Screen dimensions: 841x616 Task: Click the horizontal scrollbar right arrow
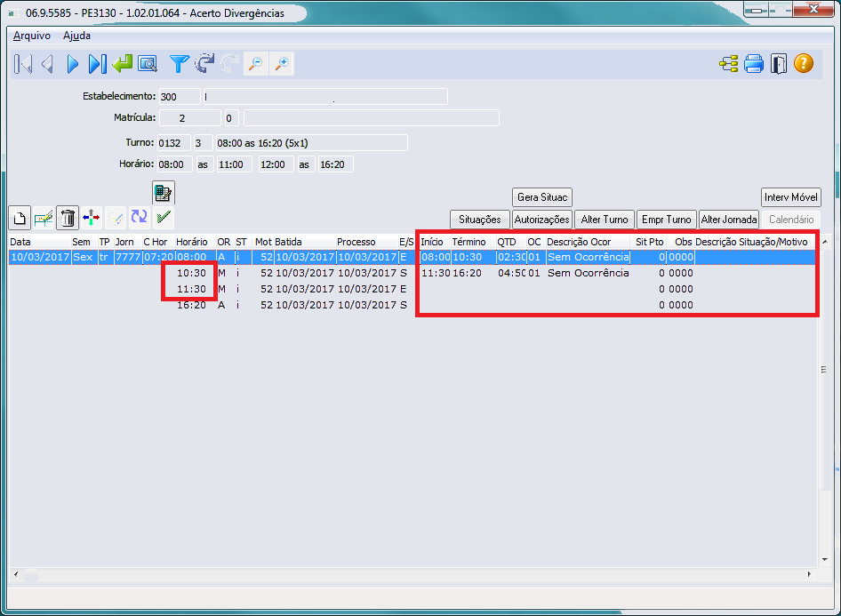pyautogui.click(x=809, y=574)
